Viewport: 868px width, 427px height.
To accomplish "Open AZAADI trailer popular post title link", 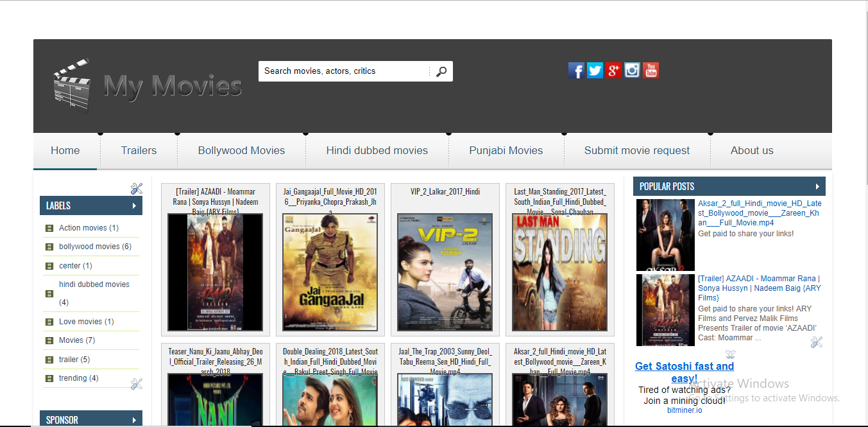I will [760, 288].
